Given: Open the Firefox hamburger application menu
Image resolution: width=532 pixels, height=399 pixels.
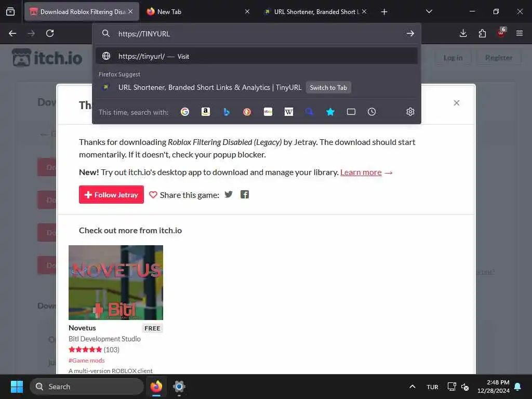Looking at the screenshot, I should click(x=520, y=33).
